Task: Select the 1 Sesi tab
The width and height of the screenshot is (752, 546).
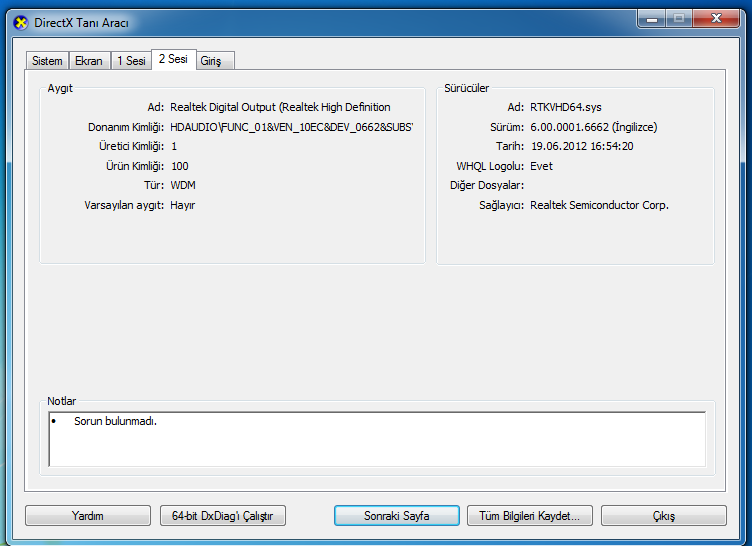Action: coord(131,61)
